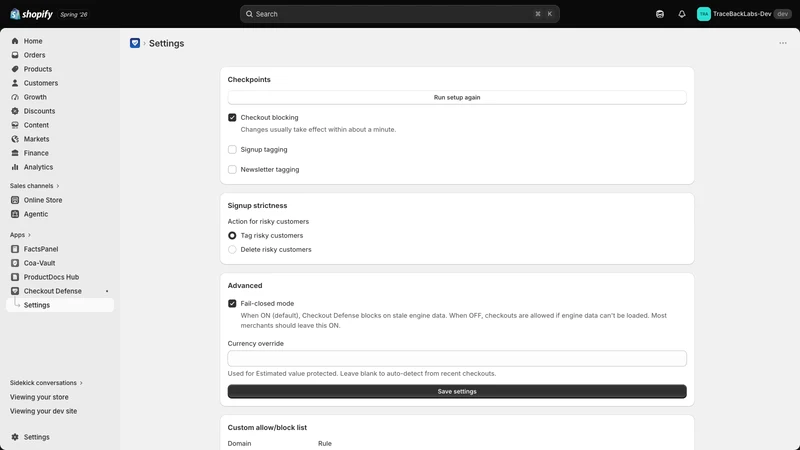The height and width of the screenshot is (450, 800).
Task: Click the 'Custom allow/block list' heading
Action: coord(267,428)
